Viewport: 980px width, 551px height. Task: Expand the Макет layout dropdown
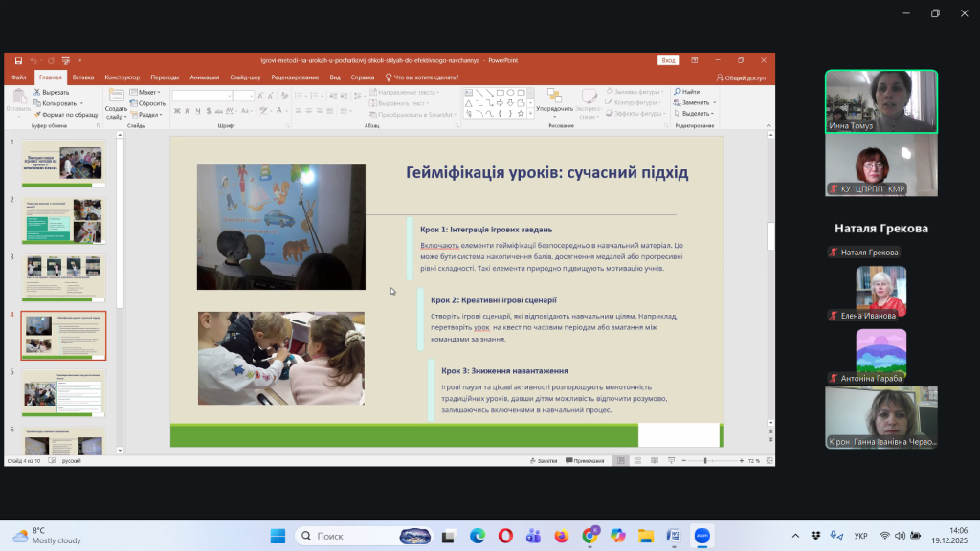click(x=145, y=93)
